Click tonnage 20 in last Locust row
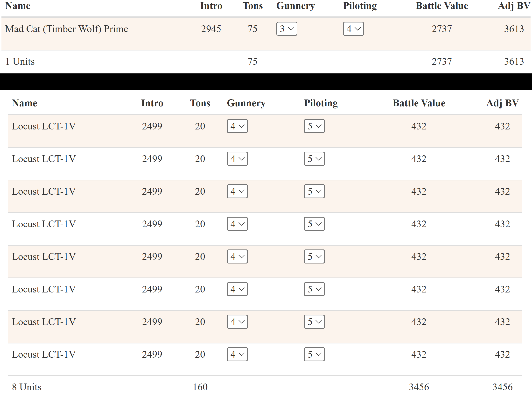 coord(200,354)
